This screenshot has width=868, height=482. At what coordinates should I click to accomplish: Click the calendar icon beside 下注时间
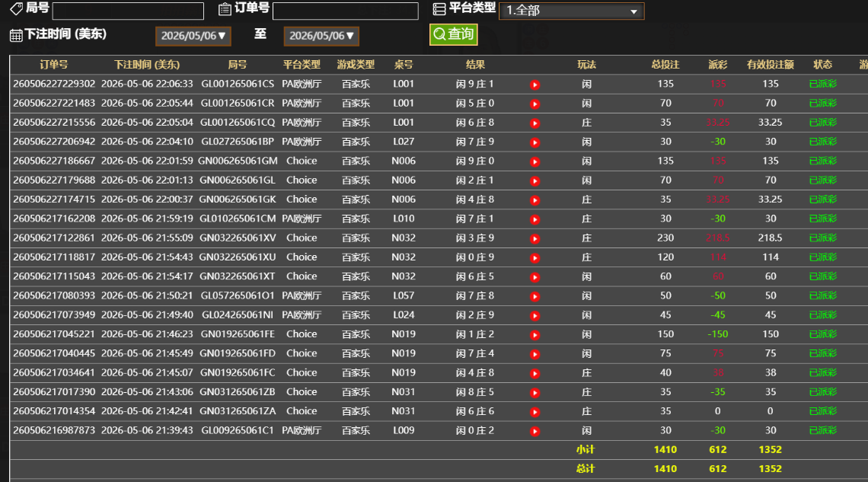coord(16,36)
